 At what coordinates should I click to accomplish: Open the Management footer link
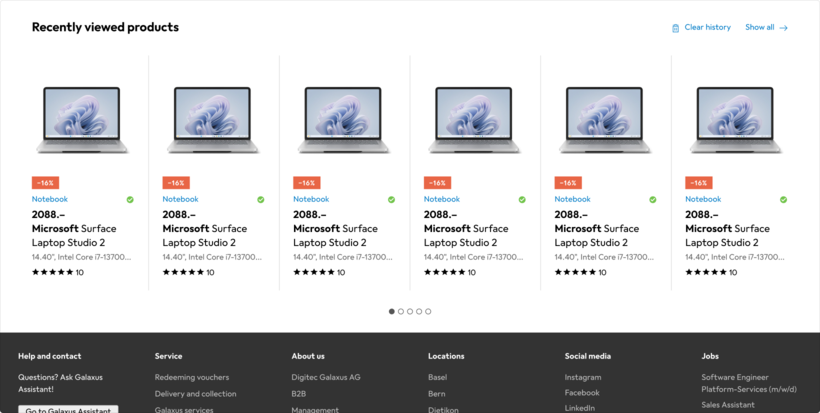click(315, 410)
